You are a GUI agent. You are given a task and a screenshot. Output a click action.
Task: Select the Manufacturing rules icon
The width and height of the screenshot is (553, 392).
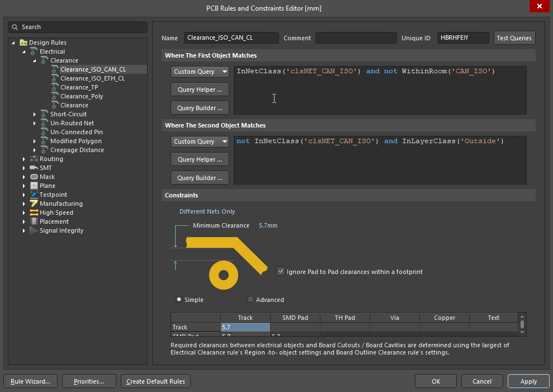point(34,204)
